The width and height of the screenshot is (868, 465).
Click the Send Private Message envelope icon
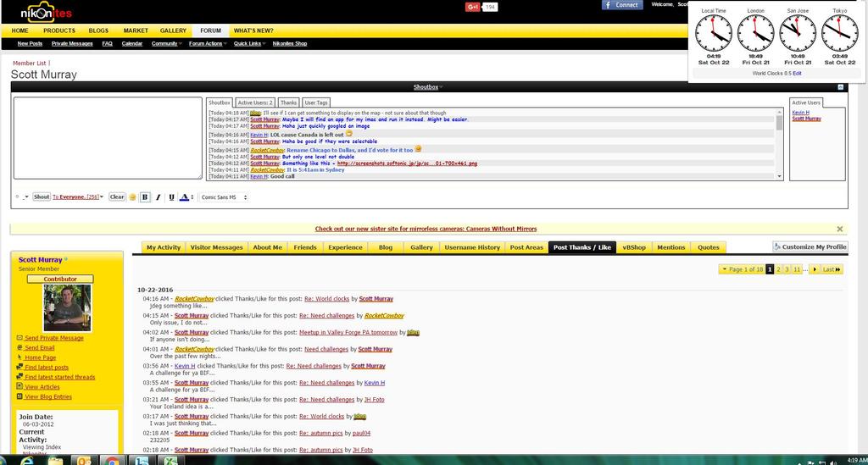[19, 338]
